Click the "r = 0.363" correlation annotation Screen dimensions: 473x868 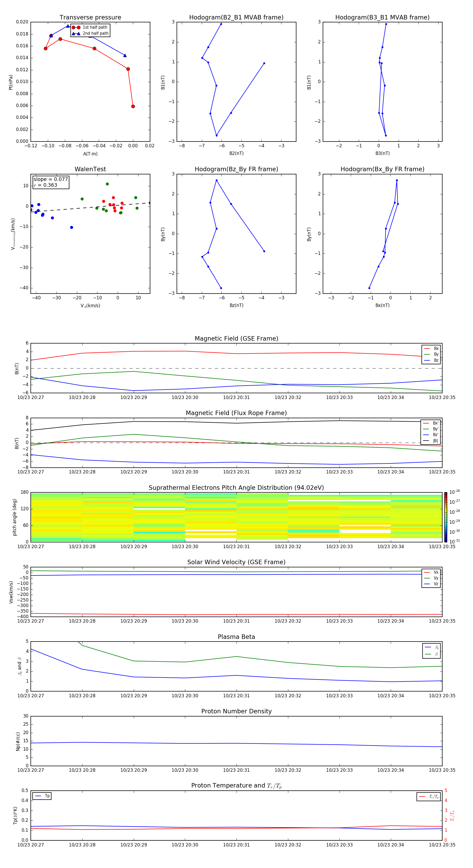click(x=45, y=185)
